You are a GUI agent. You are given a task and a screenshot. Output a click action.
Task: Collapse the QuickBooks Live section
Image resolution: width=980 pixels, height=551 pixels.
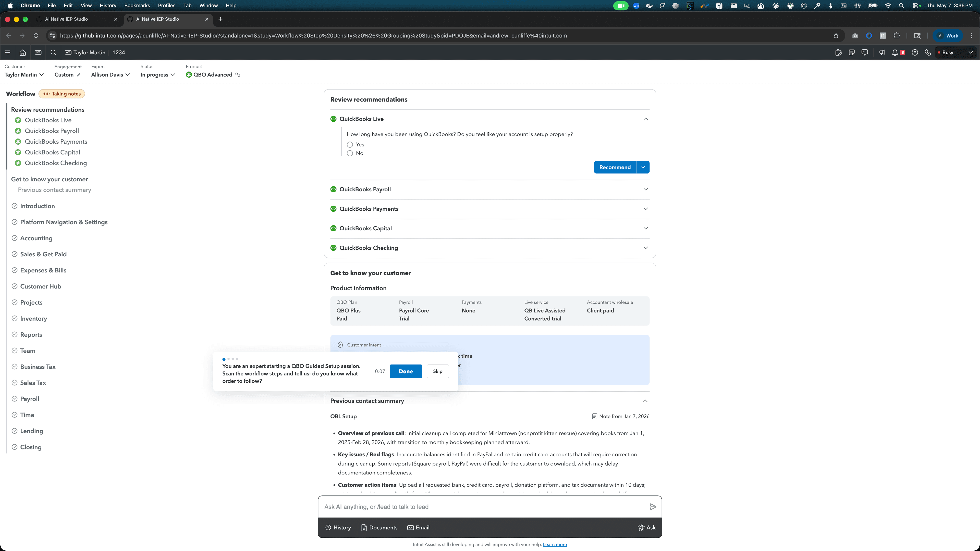coord(646,119)
